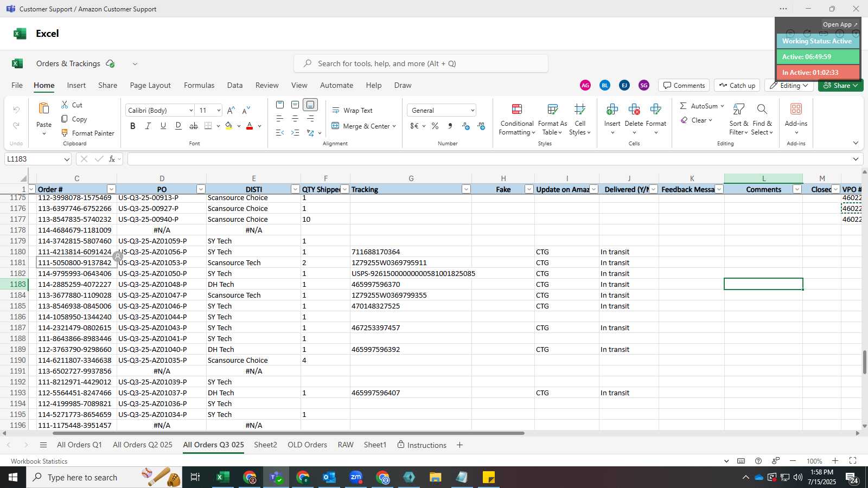Click the Undo arrow icon
This screenshot has height=488, width=868.
(x=16, y=110)
